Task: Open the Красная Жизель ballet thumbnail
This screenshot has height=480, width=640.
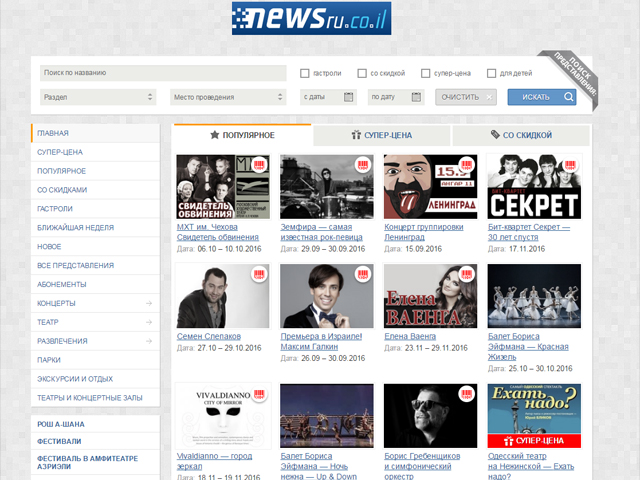Action: [x=534, y=296]
